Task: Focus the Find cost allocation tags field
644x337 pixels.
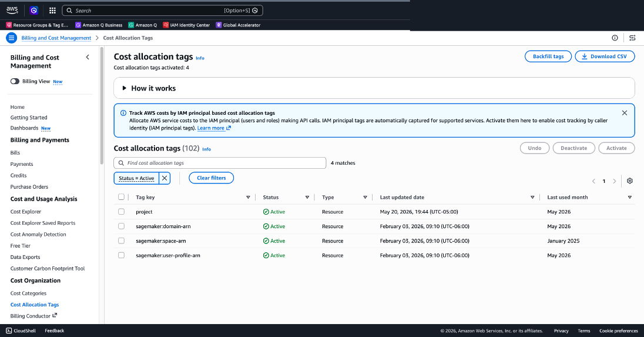Action: 220,163
